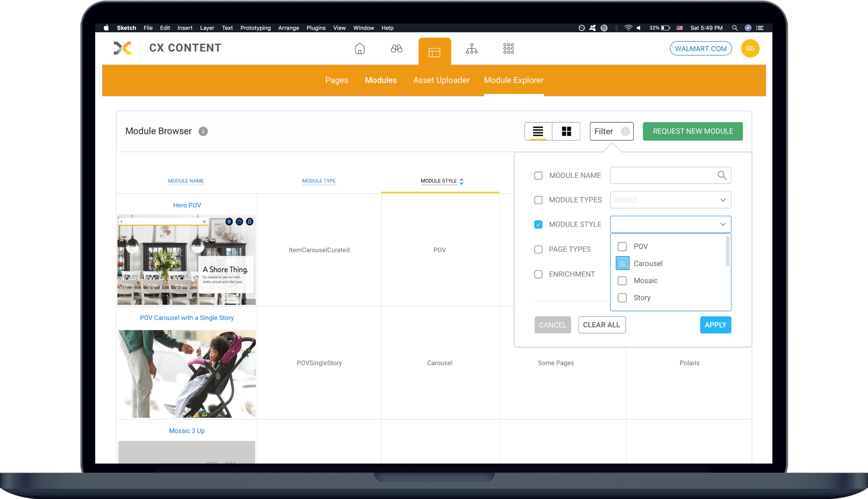The height and width of the screenshot is (499, 868).
Task: Open the sitemap hierarchy icon
Action: (x=472, y=49)
